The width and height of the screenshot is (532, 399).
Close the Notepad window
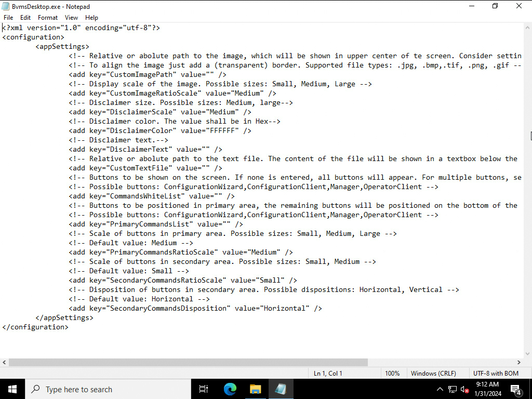[x=519, y=6]
